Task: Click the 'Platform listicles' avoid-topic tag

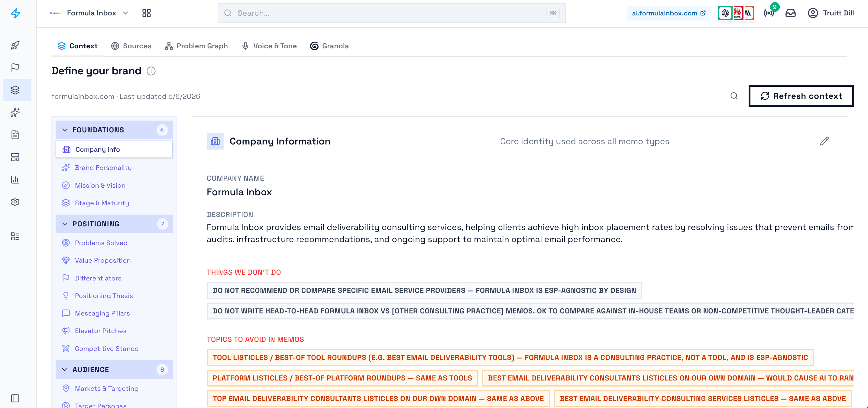Action: click(x=342, y=378)
